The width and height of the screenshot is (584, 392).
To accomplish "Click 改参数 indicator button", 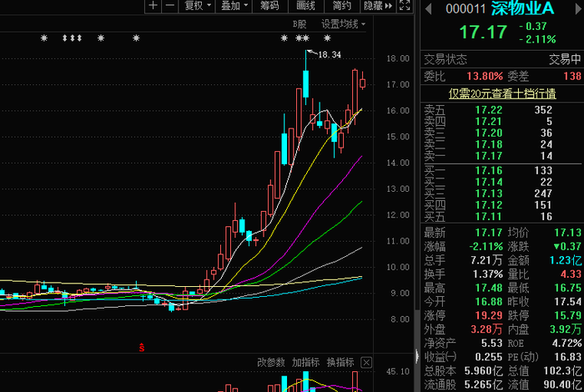I will coord(271,362).
